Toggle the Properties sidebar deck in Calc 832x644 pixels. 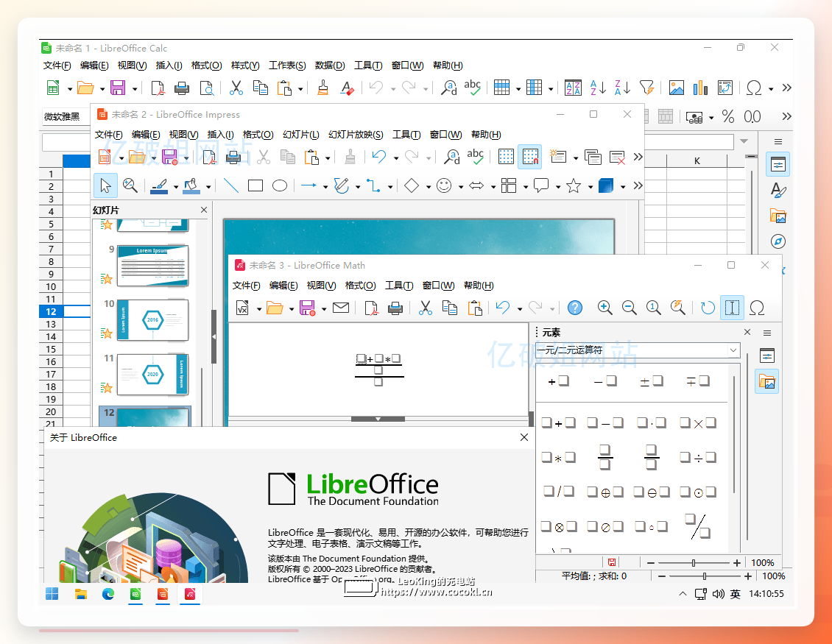(x=778, y=164)
